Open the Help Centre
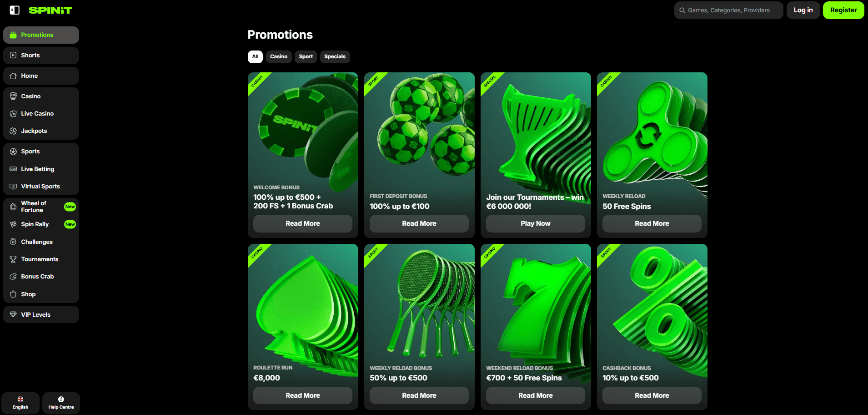The height and width of the screenshot is (415, 868). [61, 403]
